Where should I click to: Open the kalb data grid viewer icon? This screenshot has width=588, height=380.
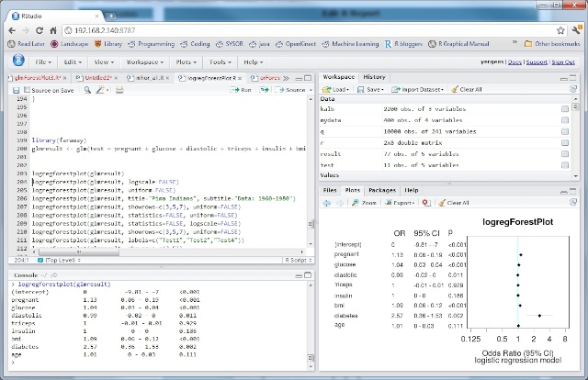pos(565,109)
